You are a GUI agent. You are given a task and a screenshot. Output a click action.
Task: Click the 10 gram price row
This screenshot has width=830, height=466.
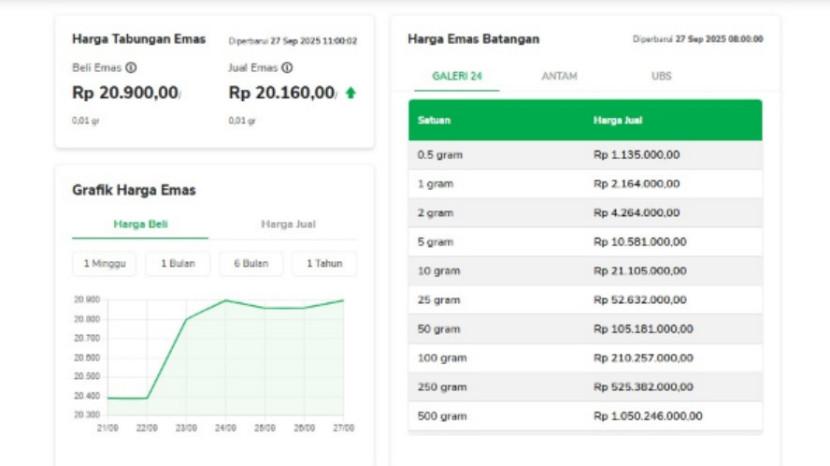[x=585, y=271]
